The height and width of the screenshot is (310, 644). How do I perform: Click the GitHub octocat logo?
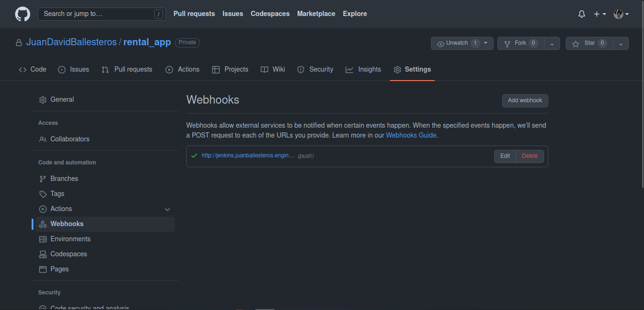click(x=23, y=14)
